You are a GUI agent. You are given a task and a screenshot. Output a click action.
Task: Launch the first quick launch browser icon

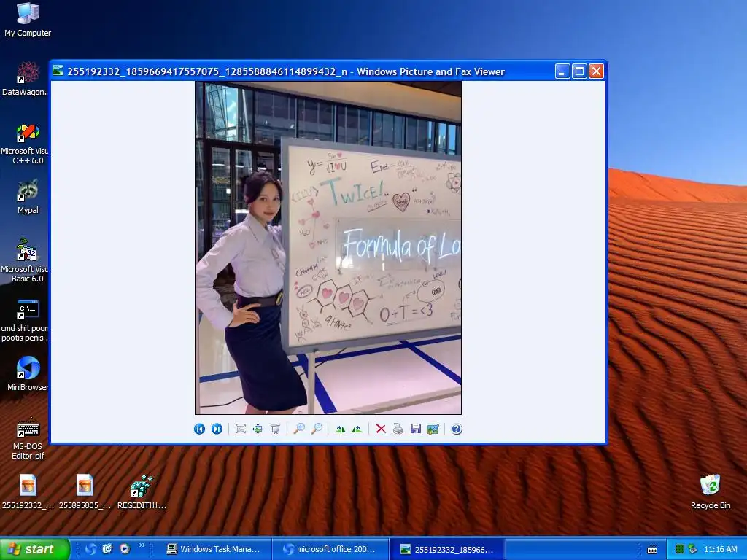90,549
